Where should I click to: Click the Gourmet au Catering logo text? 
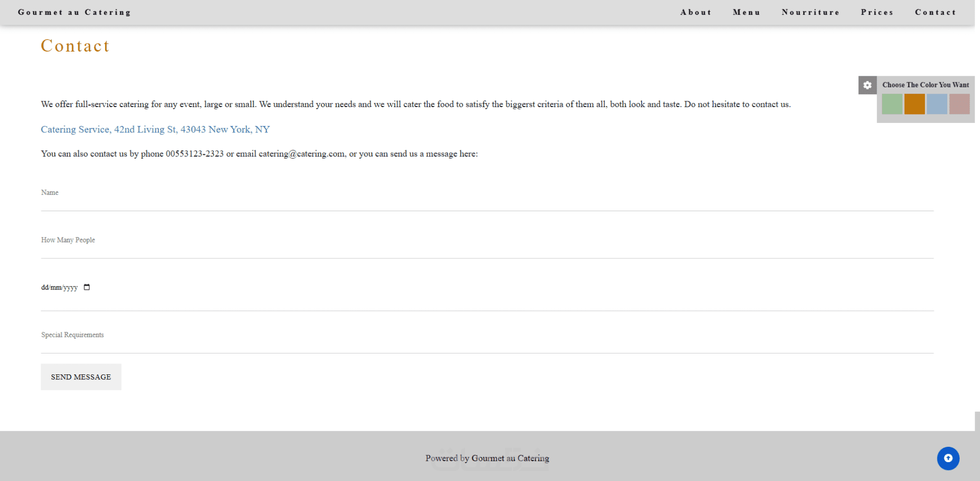[x=74, y=12]
